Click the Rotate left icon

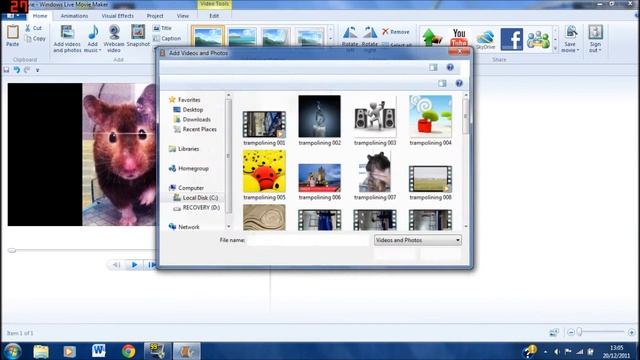[x=350, y=33]
